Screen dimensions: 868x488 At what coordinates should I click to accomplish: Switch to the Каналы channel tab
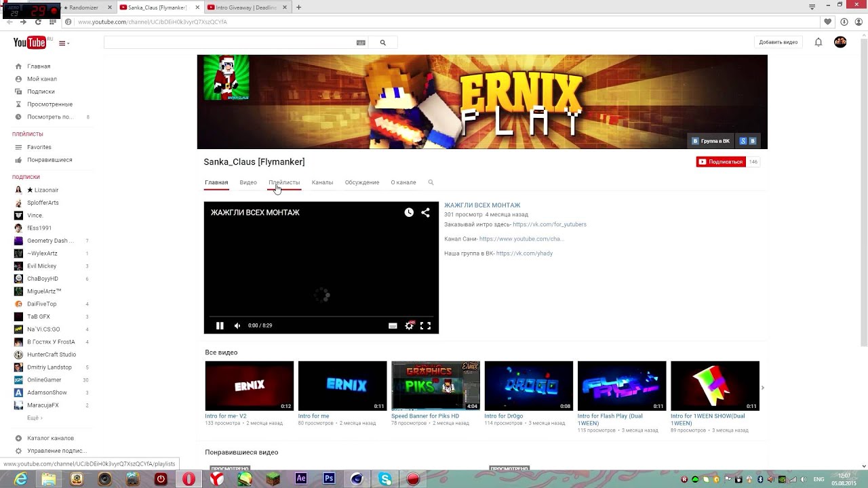(322, 182)
